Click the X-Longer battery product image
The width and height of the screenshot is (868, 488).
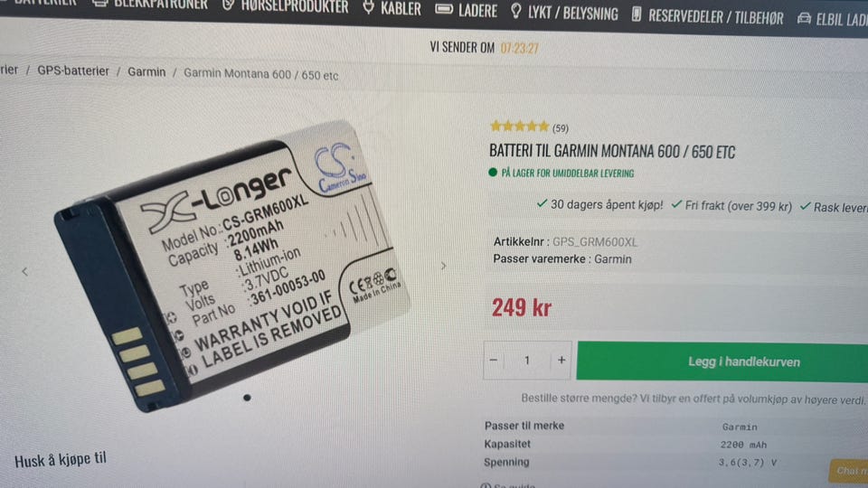[x=232, y=266]
